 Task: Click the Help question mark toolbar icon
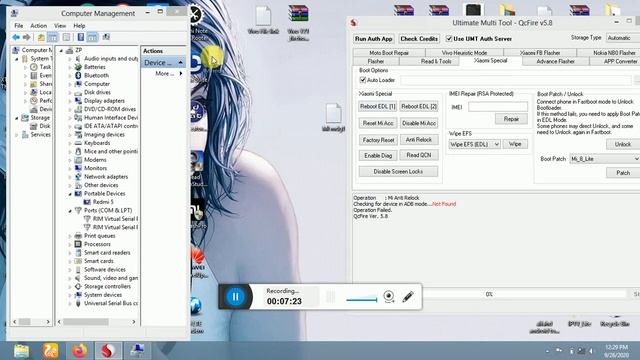(81, 38)
